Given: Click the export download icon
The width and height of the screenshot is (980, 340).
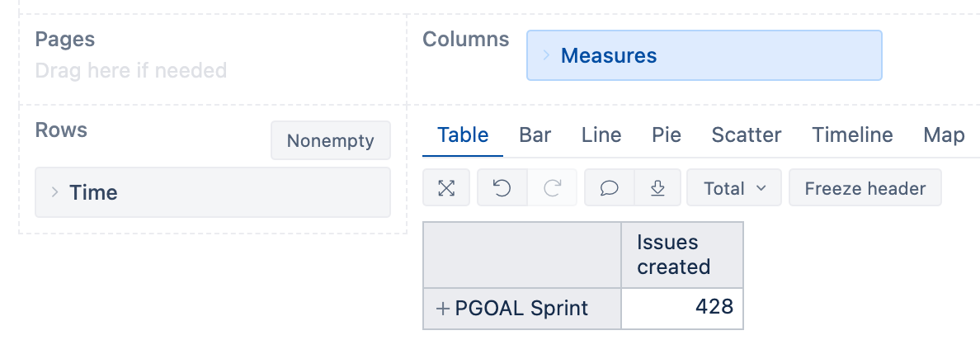Looking at the screenshot, I should point(657,188).
